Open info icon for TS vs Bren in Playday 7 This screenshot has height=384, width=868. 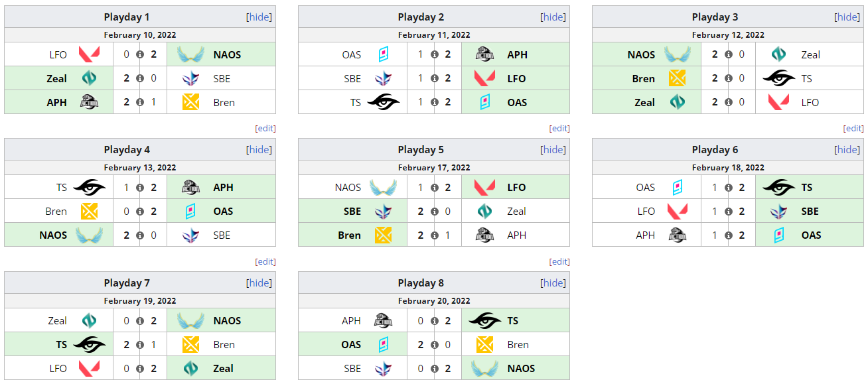tap(140, 345)
